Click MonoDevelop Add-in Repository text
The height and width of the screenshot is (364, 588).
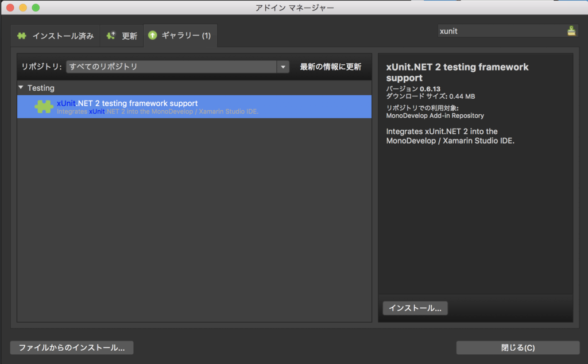tap(435, 115)
